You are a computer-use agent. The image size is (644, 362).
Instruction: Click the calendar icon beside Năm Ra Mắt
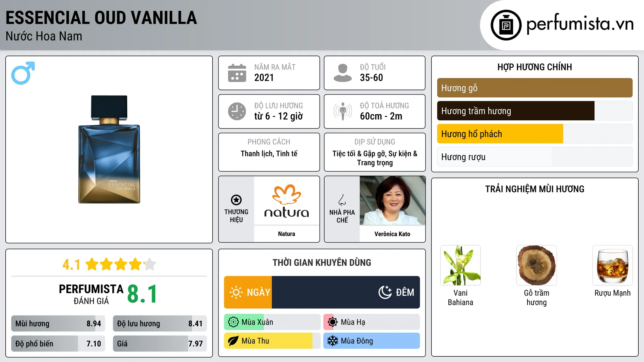click(x=237, y=73)
